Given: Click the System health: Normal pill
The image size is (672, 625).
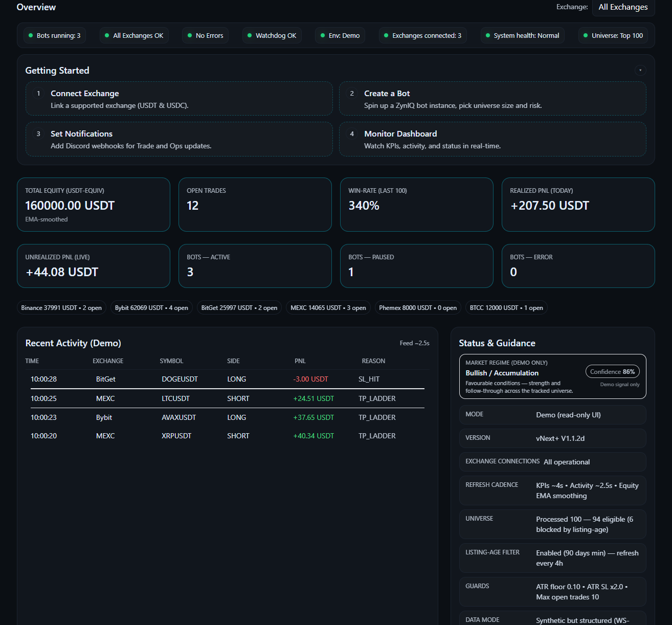Looking at the screenshot, I should coord(522,35).
